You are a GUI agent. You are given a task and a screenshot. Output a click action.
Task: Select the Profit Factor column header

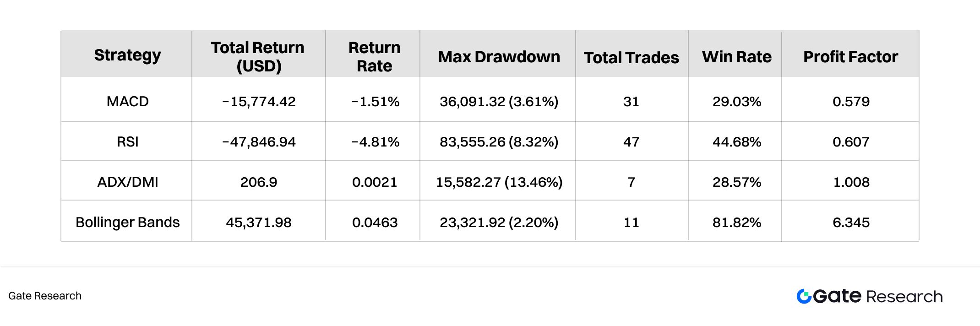pyautogui.click(x=850, y=57)
